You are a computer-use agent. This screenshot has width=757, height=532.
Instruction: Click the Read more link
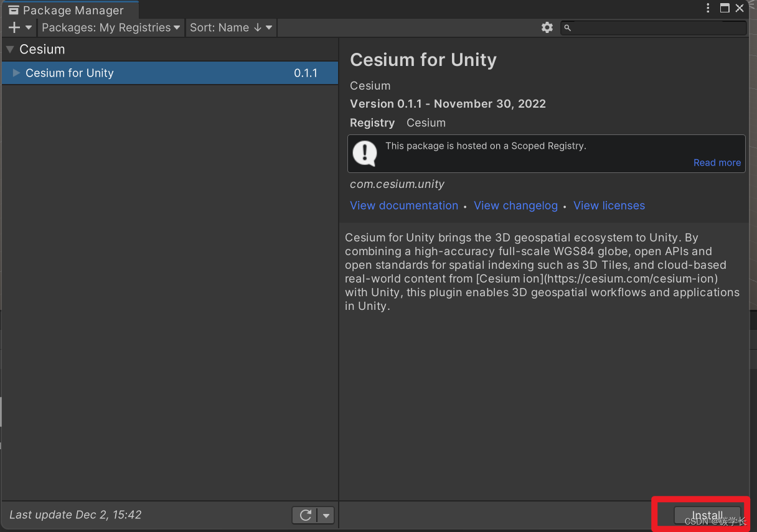(x=717, y=162)
